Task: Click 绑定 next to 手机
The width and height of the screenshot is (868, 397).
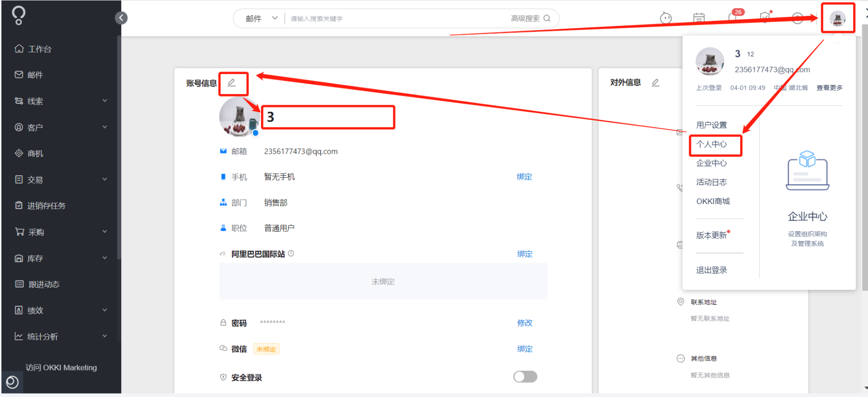Action: point(524,177)
